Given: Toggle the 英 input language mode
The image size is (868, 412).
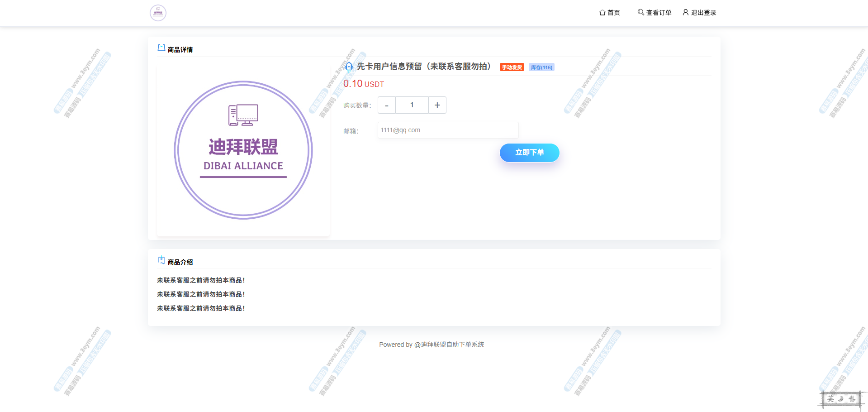Looking at the screenshot, I should click(830, 399).
